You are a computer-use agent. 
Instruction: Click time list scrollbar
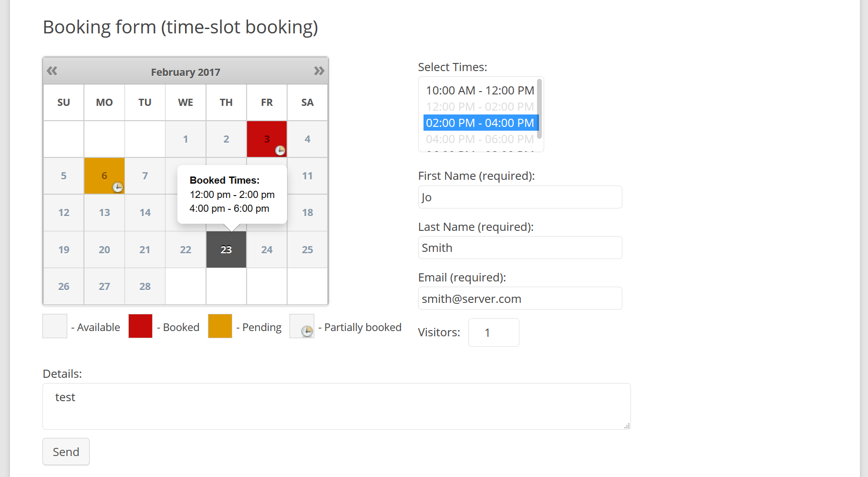coord(539,109)
